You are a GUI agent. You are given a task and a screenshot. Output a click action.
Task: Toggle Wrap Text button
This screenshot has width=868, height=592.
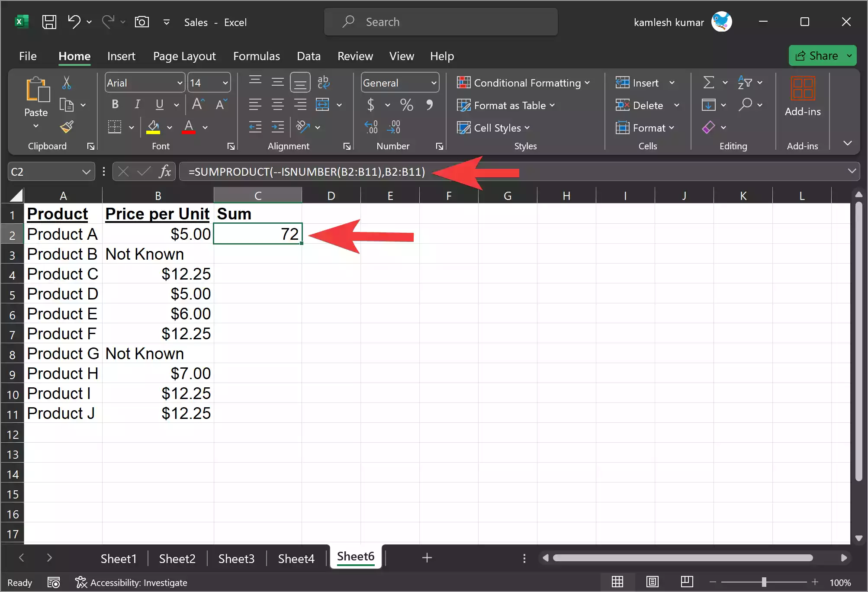[x=323, y=82]
